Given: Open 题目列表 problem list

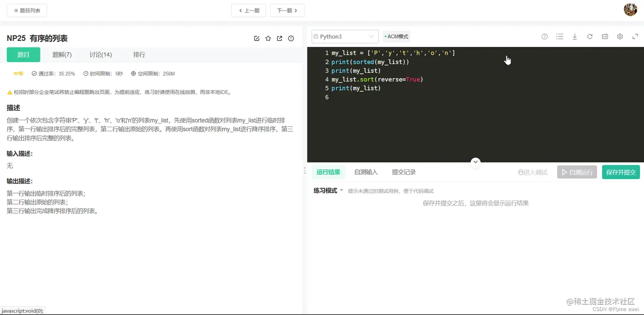Looking at the screenshot, I should tap(26, 10).
